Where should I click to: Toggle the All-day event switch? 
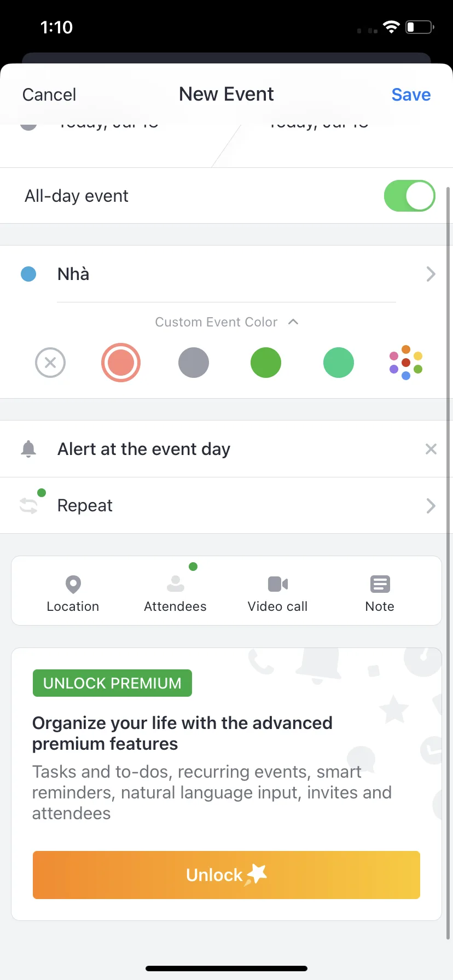pos(410,196)
